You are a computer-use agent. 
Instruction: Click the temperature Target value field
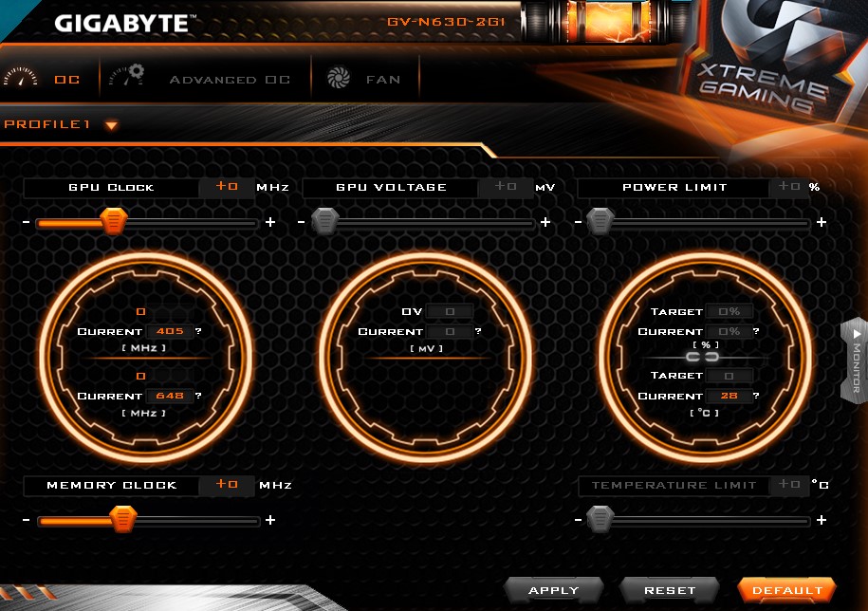point(729,376)
